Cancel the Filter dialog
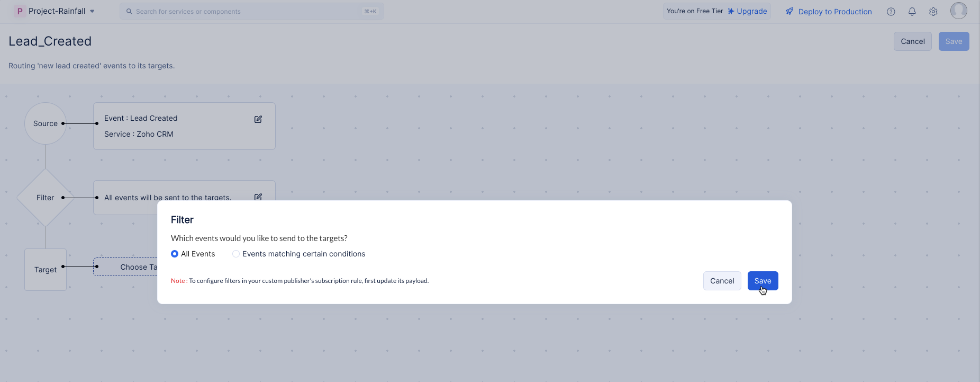 (x=722, y=281)
